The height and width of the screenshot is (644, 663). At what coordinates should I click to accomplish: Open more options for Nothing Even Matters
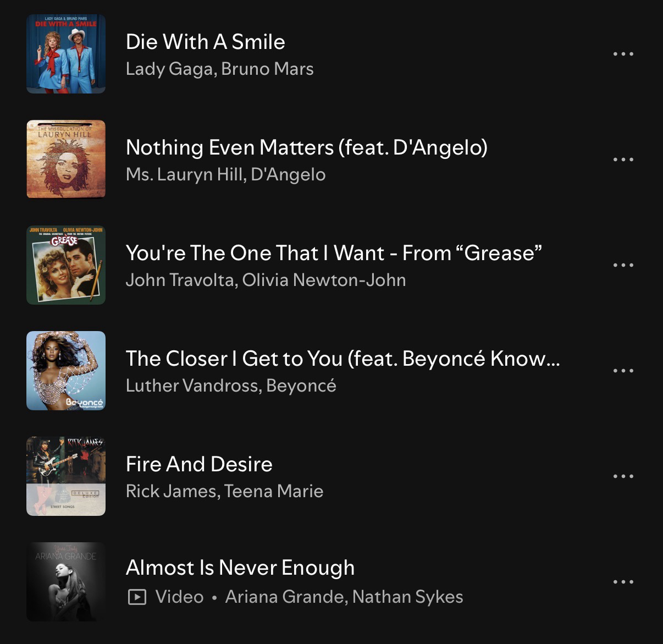[x=623, y=159]
